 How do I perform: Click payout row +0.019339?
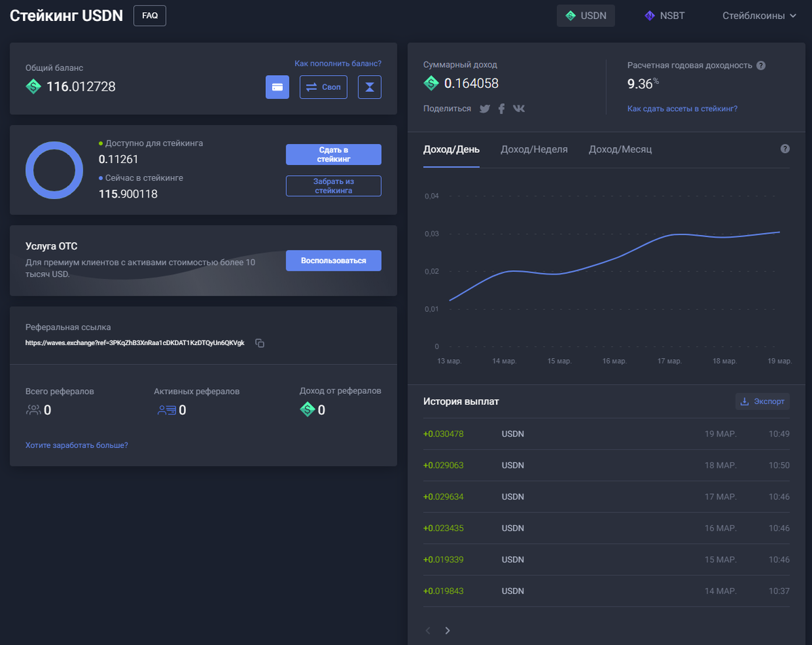[606, 560]
